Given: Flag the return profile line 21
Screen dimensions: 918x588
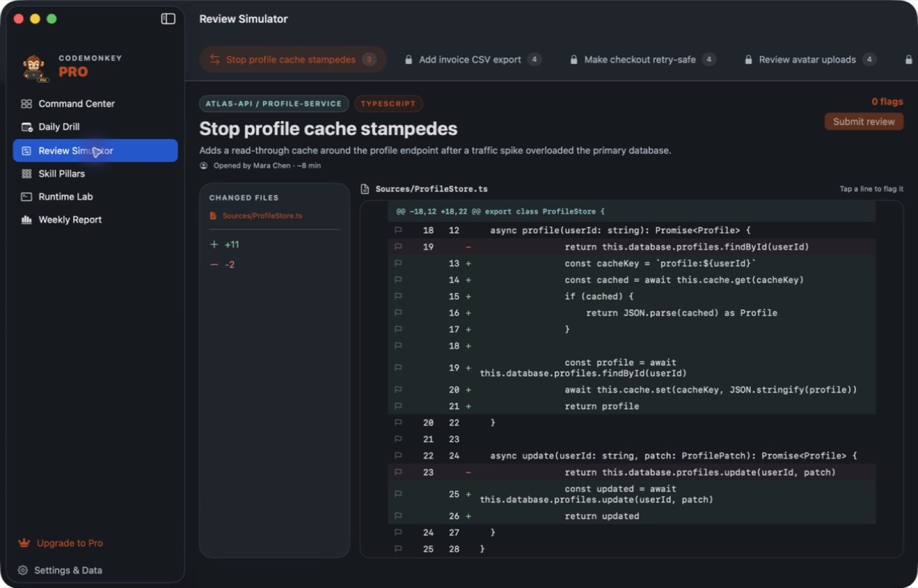Looking at the screenshot, I should tap(398, 407).
